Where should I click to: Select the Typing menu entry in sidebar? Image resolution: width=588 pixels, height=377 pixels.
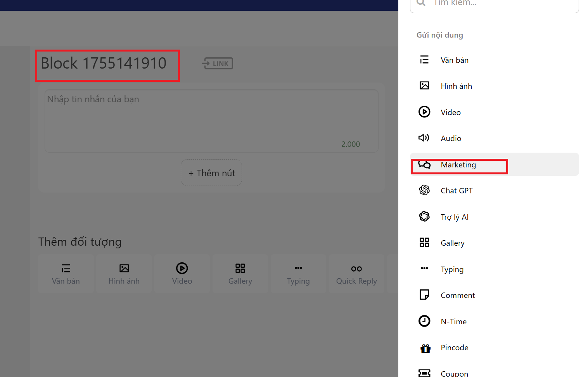(x=452, y=269)
